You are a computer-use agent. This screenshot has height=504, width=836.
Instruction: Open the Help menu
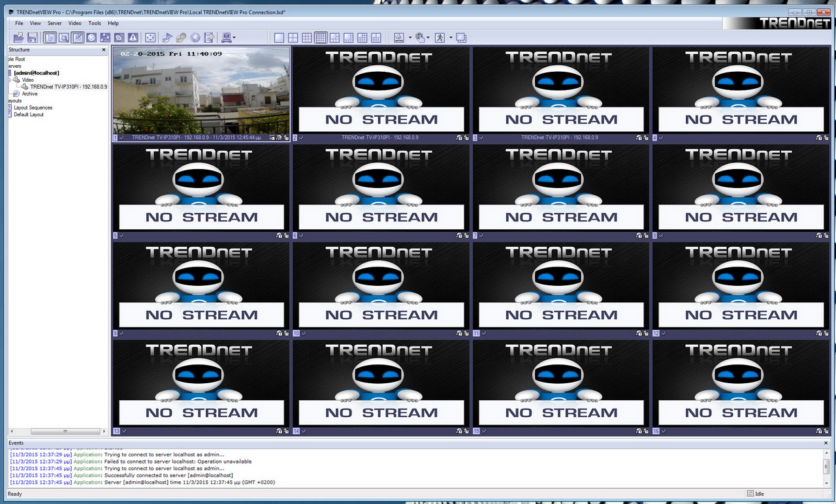[114, 23]
